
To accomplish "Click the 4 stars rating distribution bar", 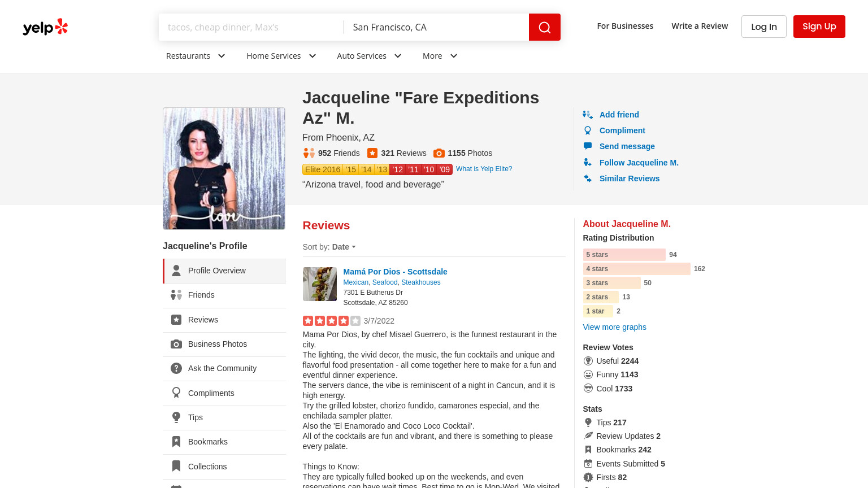I will pyautogui.click(x=637, y=269).
